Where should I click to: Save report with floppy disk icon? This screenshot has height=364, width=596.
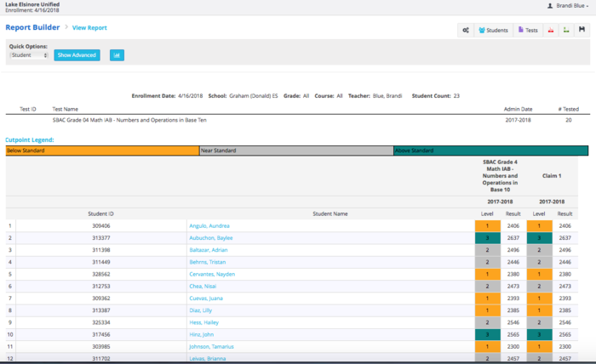click(582, 30)
